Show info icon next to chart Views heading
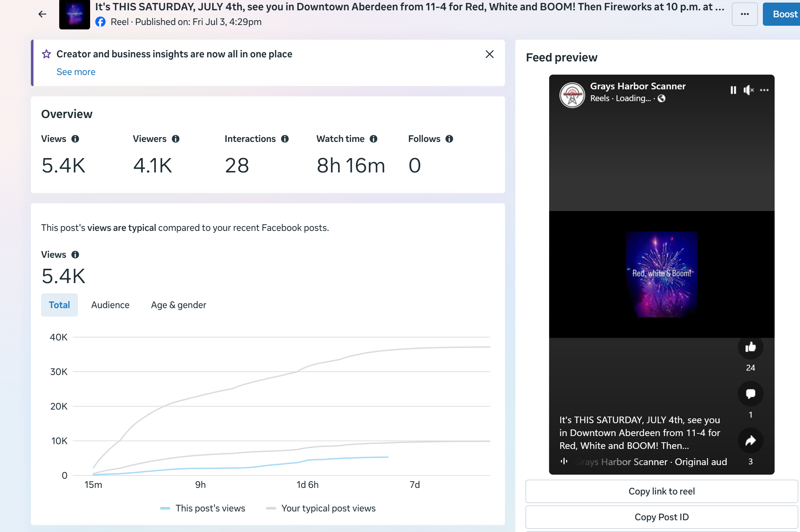The height and width of the screenshot is (532, 800). coord(75,254)
